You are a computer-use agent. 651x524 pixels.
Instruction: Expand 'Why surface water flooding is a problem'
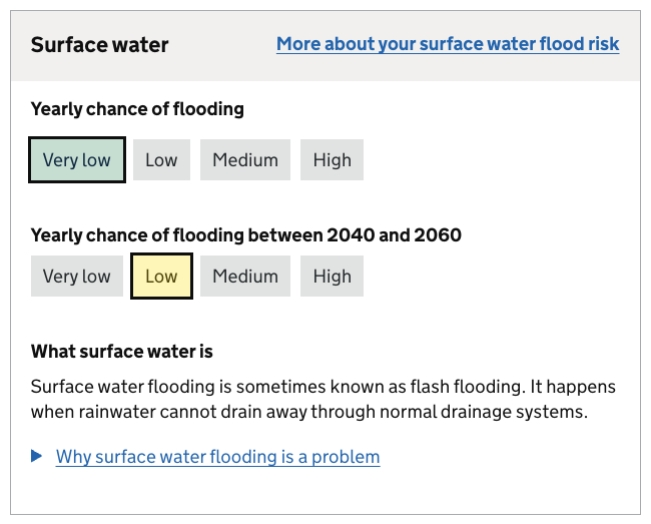[x=217, y=457]
